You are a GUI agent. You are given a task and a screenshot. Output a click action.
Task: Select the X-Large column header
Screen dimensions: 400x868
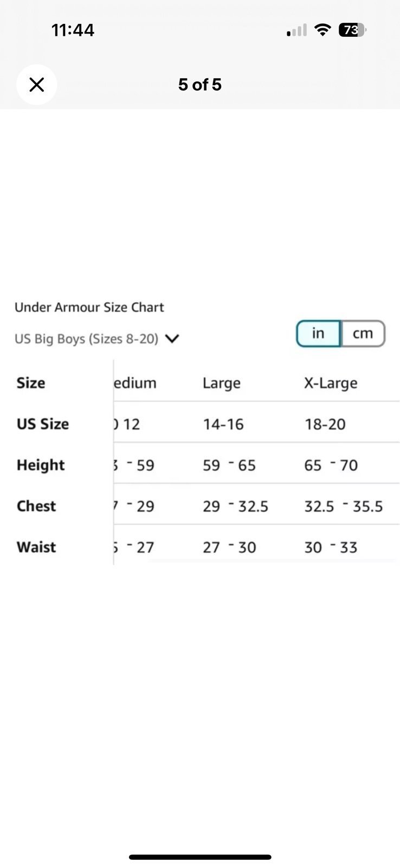point(331,383)
